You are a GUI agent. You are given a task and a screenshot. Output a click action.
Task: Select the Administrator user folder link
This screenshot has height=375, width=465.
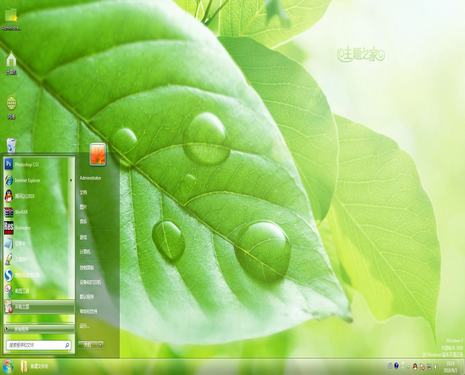(x=90, y=178)
